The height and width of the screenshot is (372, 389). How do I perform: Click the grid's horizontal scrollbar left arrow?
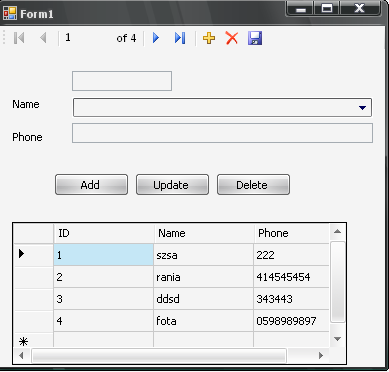point(21,356)
